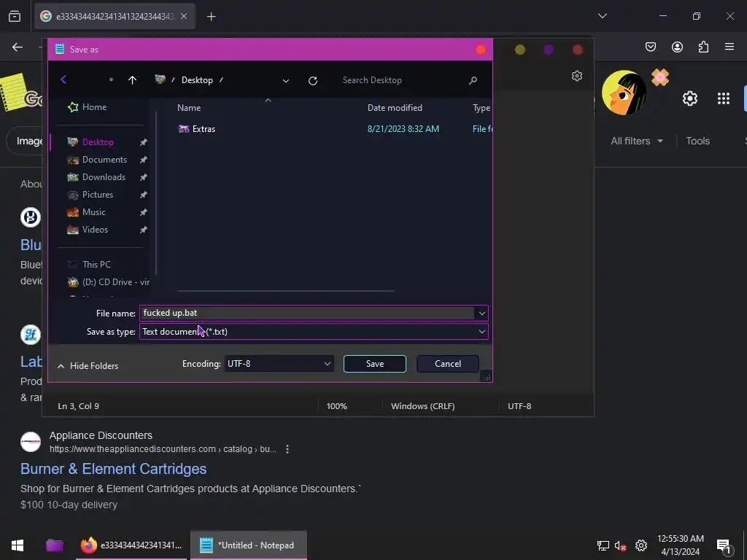This screenshot has height=560, width=747.
Task: Select Music in the navigation pane
Action: (x=94, y=212)
